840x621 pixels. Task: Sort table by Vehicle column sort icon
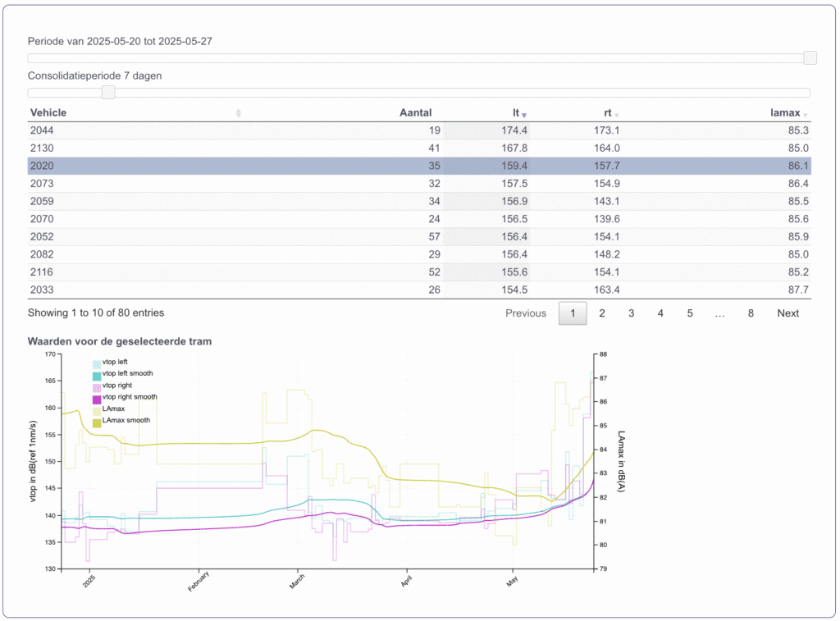tap(239, 113)
